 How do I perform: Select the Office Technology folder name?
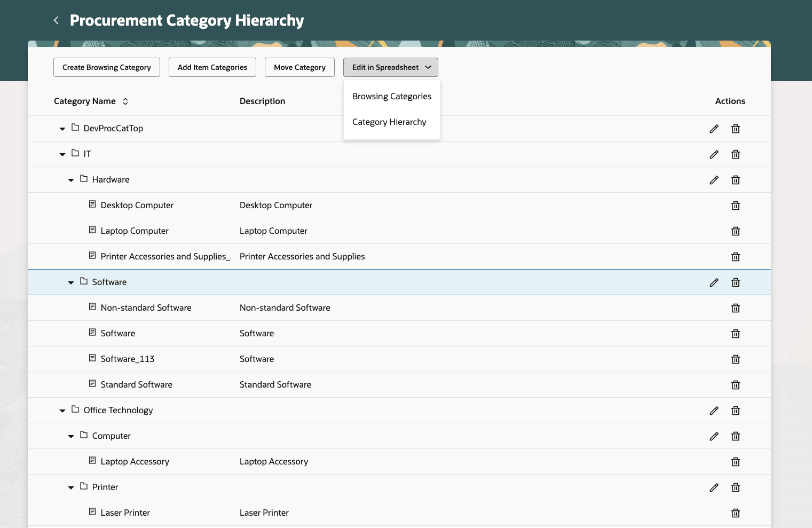119,410
